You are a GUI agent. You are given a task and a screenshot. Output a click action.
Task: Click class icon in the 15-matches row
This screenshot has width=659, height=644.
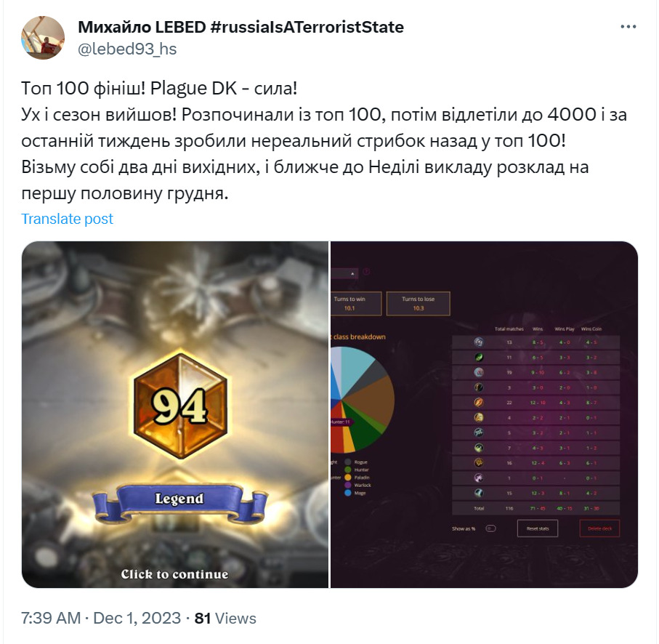coord(479,493)
